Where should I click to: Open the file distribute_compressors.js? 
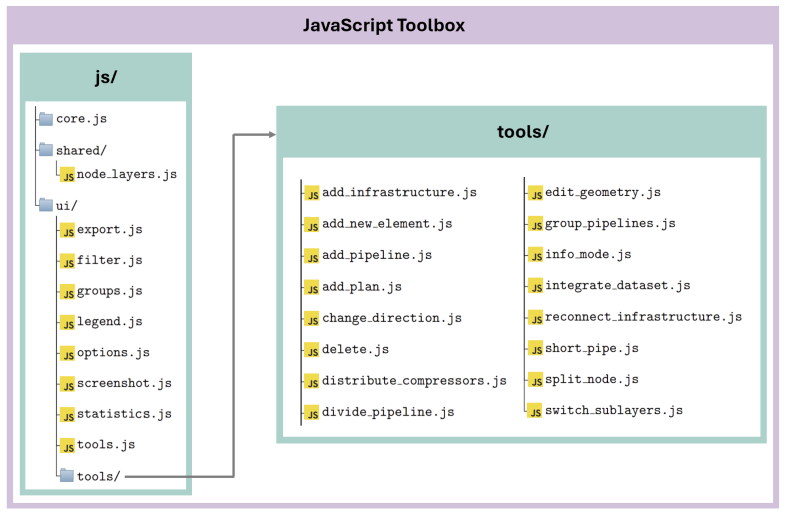tap(414, 381)
